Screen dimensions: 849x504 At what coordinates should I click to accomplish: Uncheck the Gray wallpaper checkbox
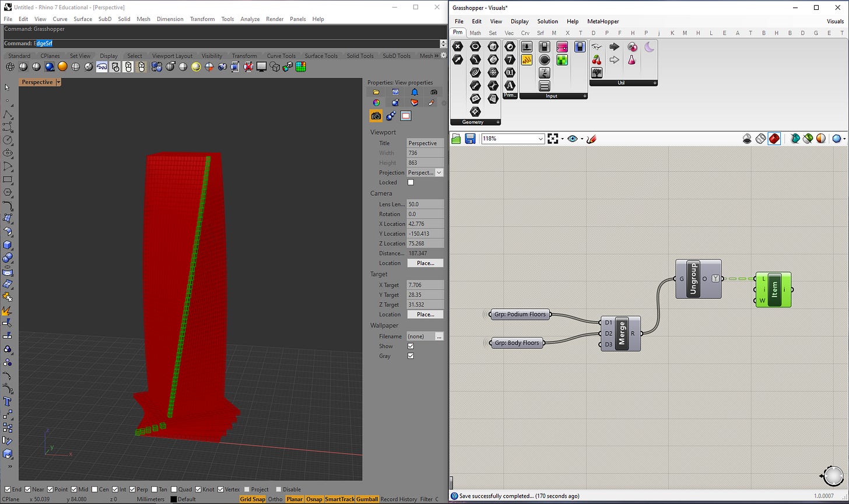tap(411, 356)
